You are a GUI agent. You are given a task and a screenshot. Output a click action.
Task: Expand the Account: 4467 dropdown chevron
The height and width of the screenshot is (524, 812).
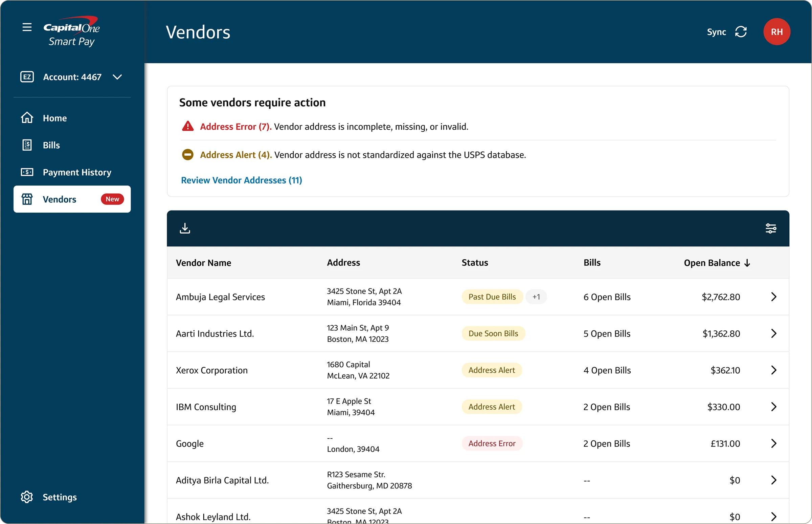point(117,77)
